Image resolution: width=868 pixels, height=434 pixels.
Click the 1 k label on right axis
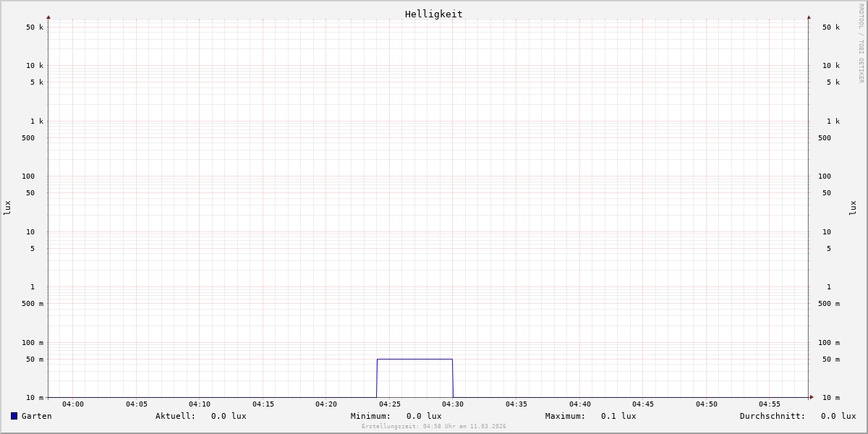click(x=833, y=122)
